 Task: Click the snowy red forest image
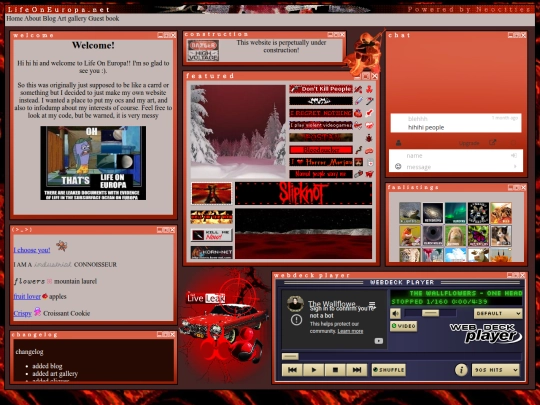(x=238, y=132)
